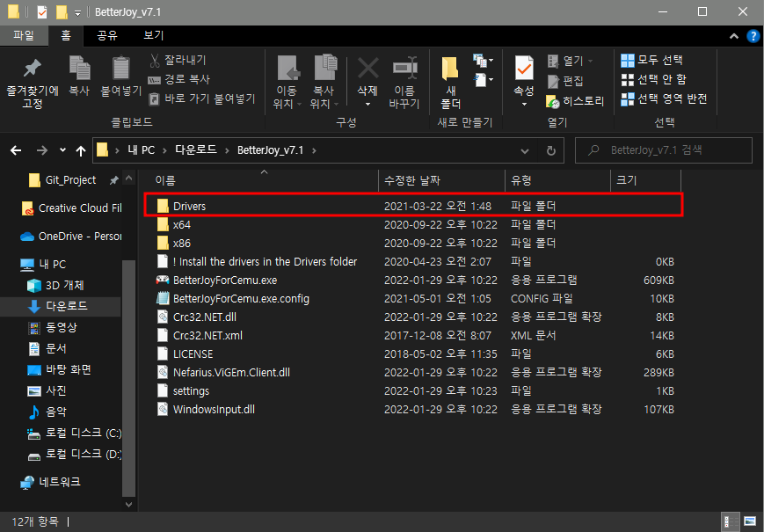Select the settings file
Screen dimensions: 764x532
pos(413,391)
